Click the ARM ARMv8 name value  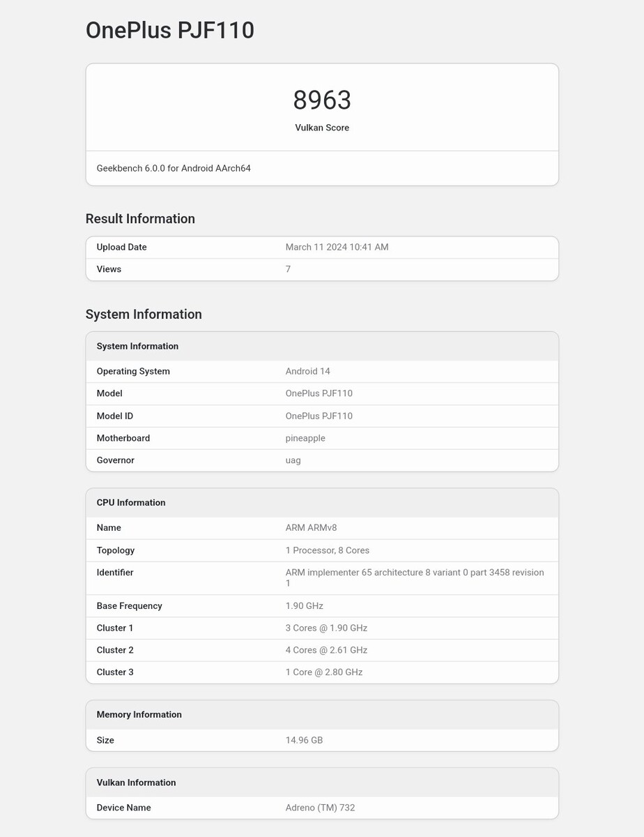[311, 528]
